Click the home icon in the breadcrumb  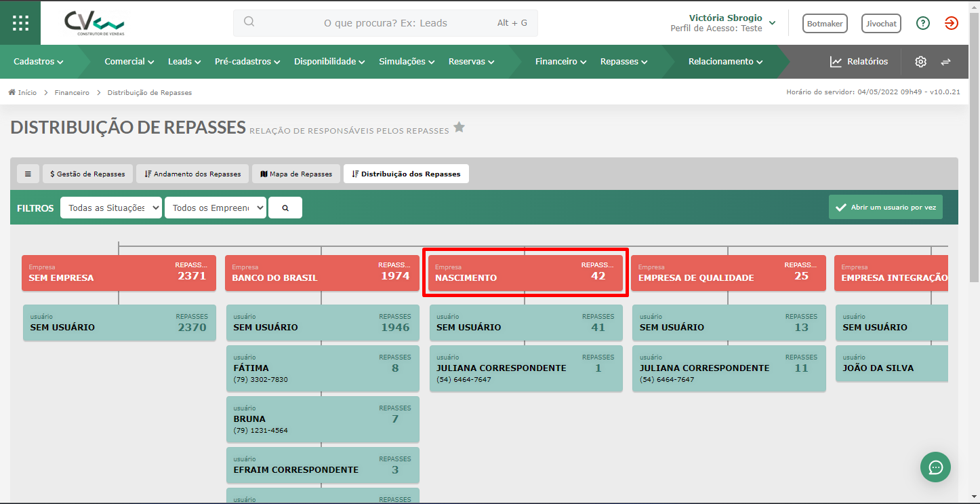click(x=12, y=92)
